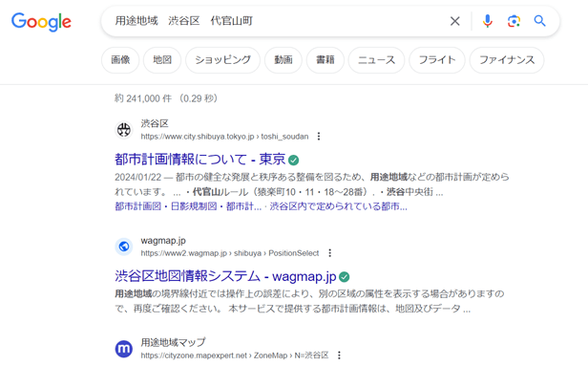Open sitelink 都市計画図・日影規制図・都市計...
The image size is (588, 366).
coord(188,206)
